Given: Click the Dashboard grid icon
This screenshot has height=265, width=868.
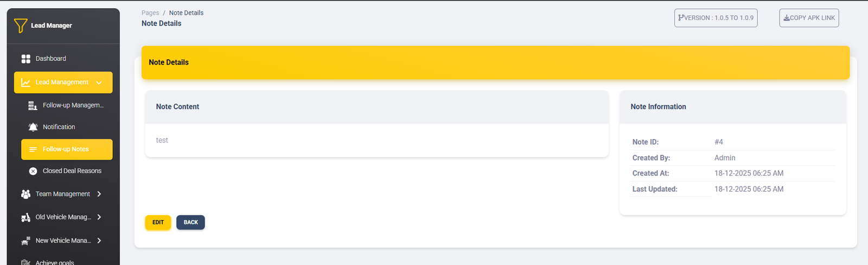Looking at the screenshot, I should coord(25,59).
